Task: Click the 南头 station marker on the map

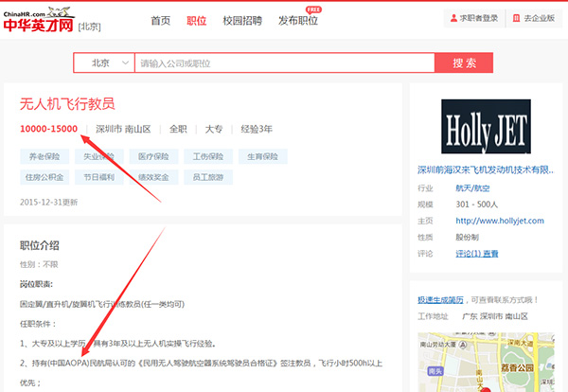Action: click(x=435, y=371)
